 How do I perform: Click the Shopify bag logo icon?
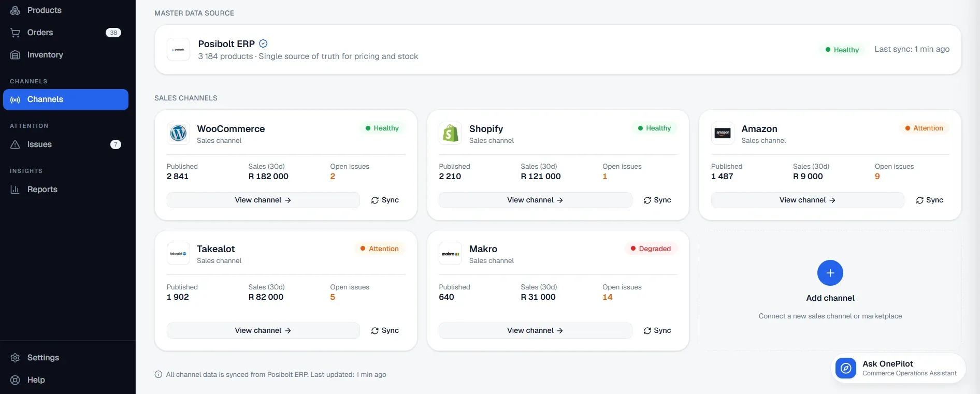450,134
